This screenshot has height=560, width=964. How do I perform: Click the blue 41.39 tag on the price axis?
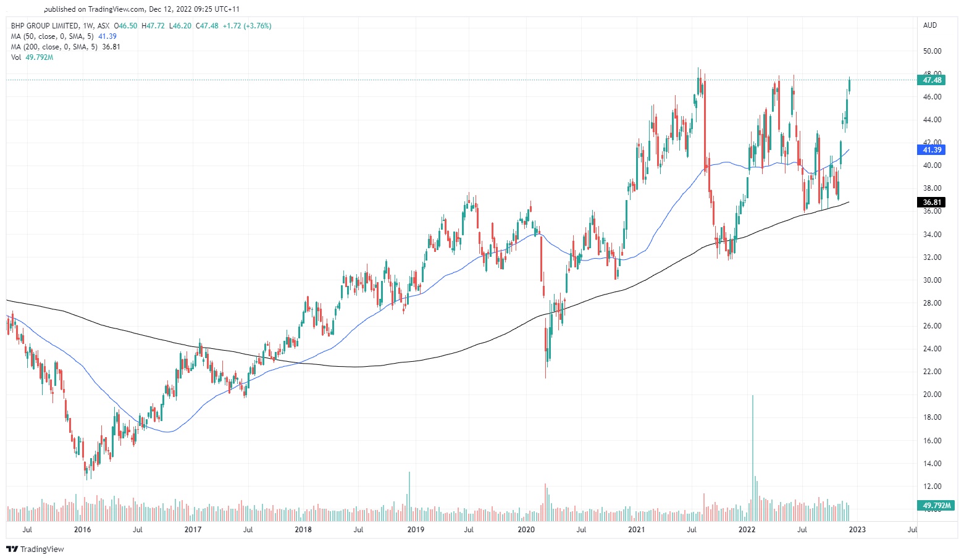coord(932,150)
